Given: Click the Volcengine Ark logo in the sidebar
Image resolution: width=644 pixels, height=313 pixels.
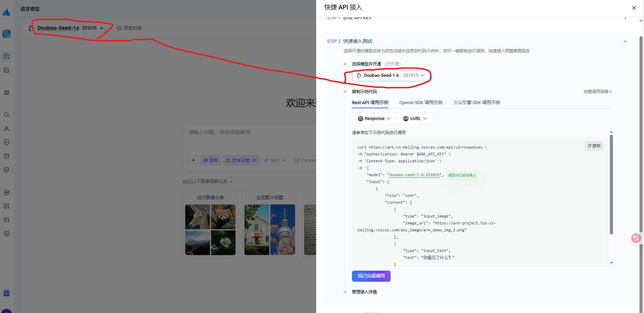Looking at the screenshot, I should 6,12.
